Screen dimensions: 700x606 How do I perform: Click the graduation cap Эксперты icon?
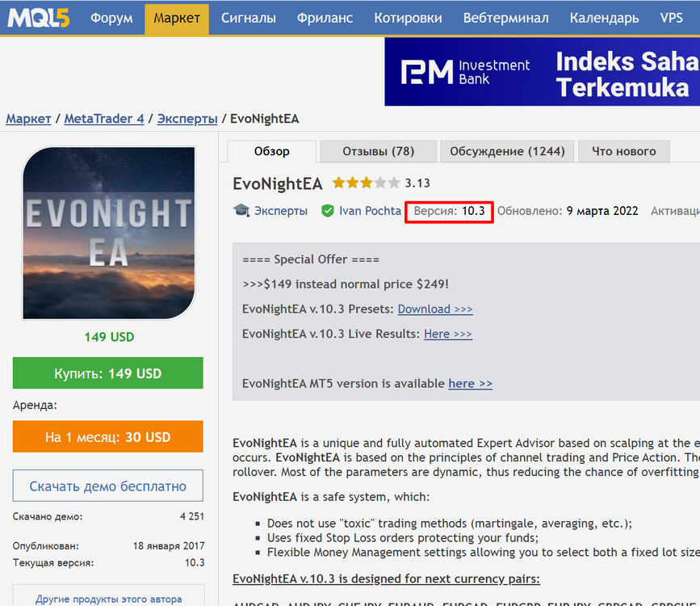click(241, 211)
